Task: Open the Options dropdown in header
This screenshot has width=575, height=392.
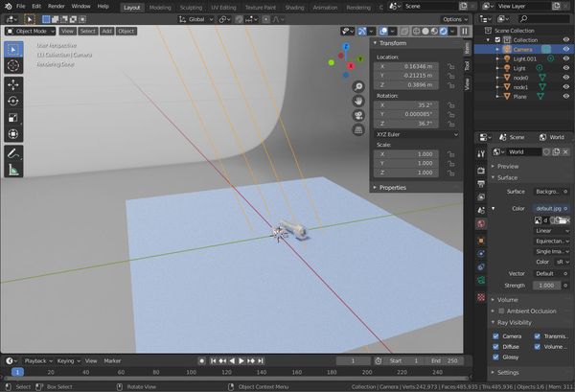Action: click(x=455, y=19)
